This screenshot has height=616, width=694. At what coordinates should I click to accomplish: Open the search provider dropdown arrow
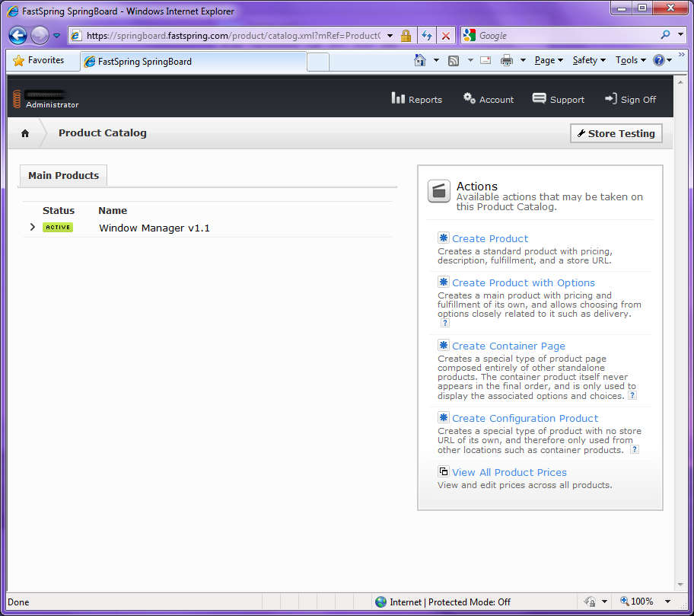click(681, 34)
